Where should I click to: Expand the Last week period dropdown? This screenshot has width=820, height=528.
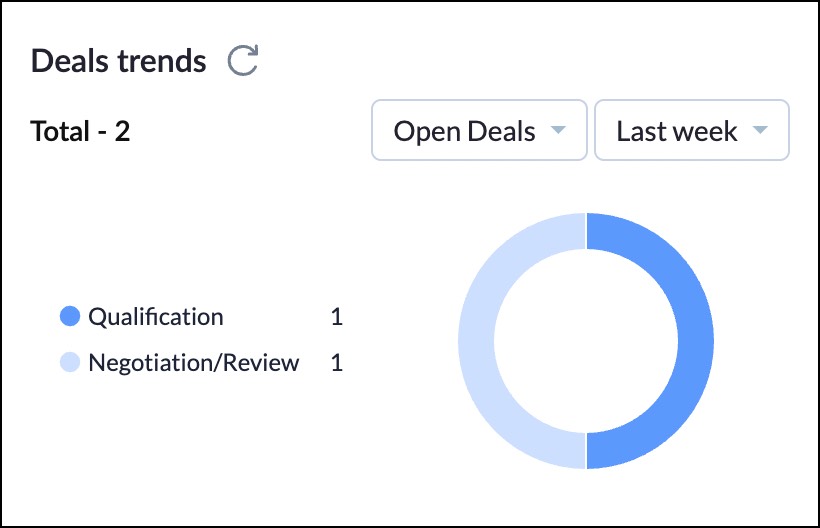coord(691,131)
